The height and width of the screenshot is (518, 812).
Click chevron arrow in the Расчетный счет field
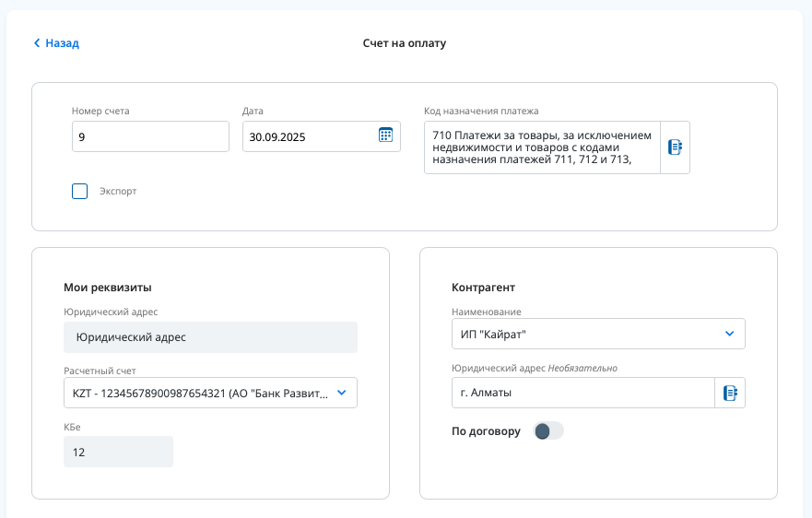click(x=341, y=393)
